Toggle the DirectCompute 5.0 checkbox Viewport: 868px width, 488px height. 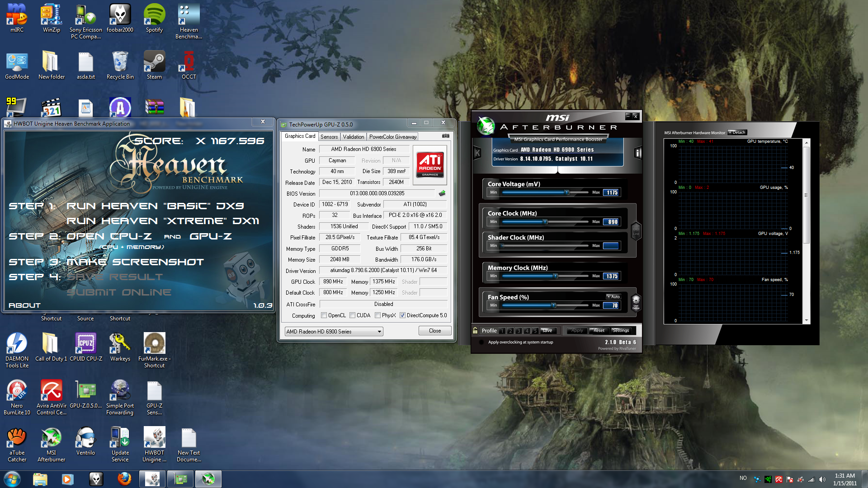[x=402, y=315]
